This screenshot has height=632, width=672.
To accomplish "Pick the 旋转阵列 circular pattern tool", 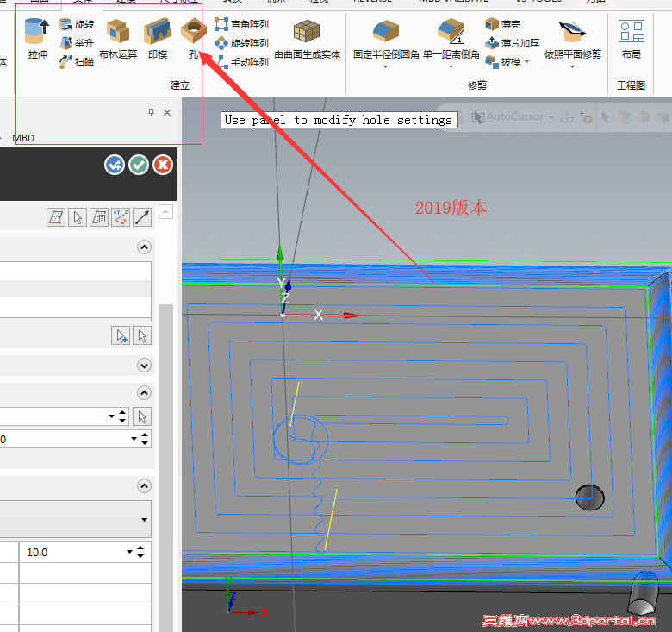I will [241, 43].
